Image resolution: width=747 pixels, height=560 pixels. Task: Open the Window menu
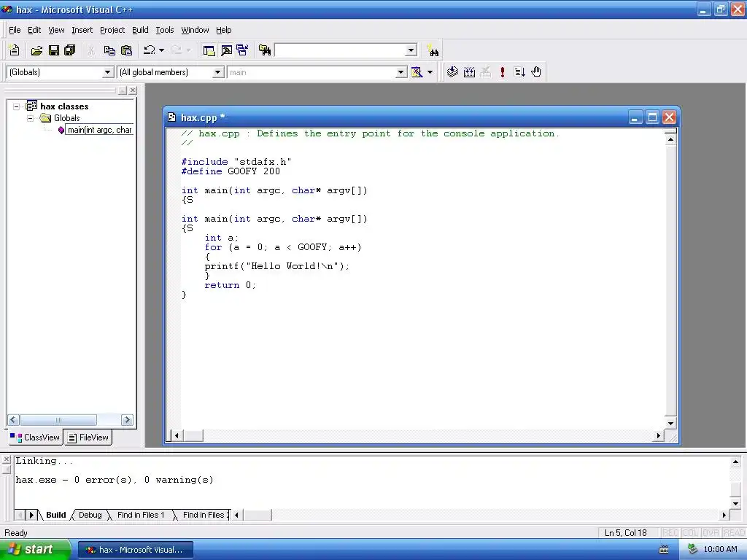click(x=195, y=30)
